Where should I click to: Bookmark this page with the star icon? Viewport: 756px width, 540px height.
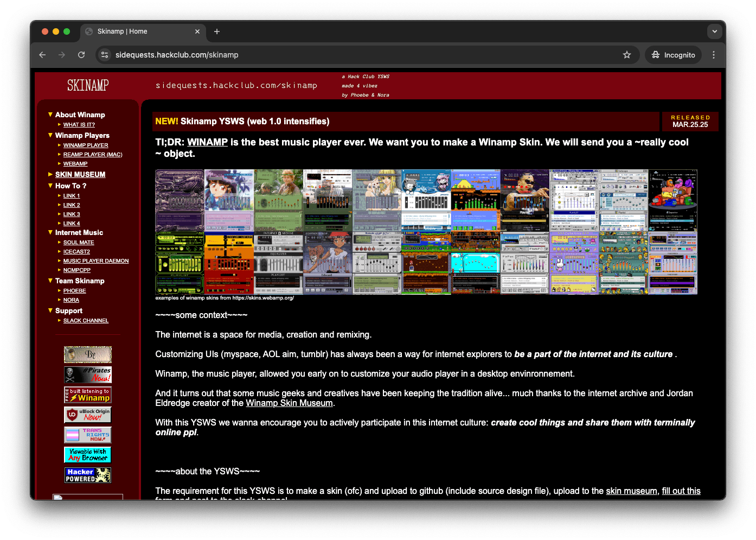(627, 55)
